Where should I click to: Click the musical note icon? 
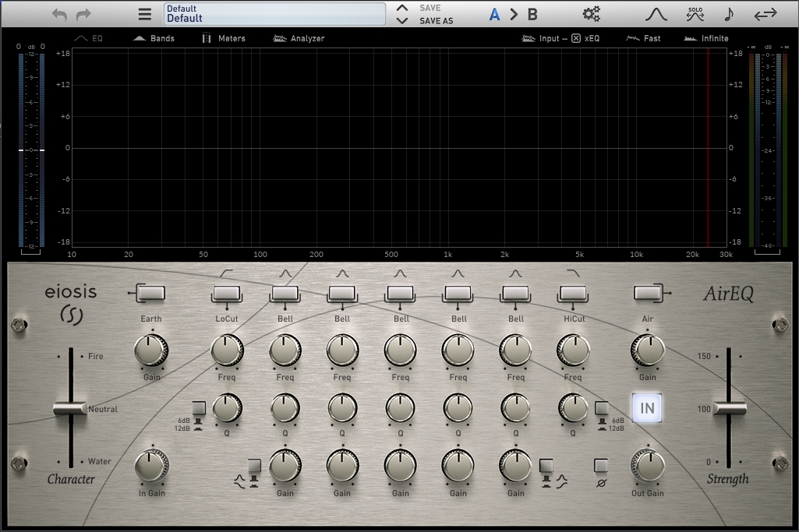729,14
